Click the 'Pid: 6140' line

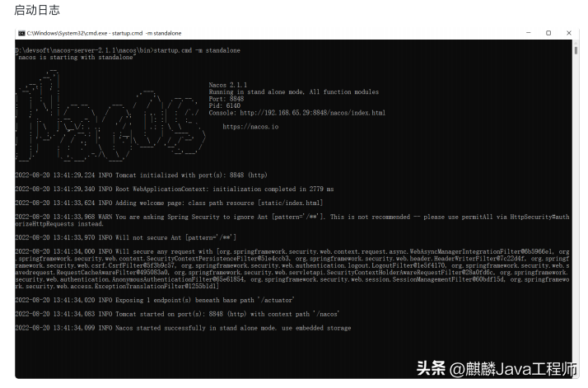tap(224, 105)
